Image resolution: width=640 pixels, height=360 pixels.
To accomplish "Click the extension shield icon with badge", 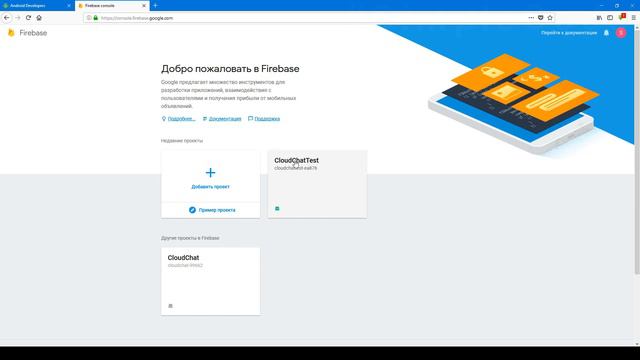I will pos(622,17).
